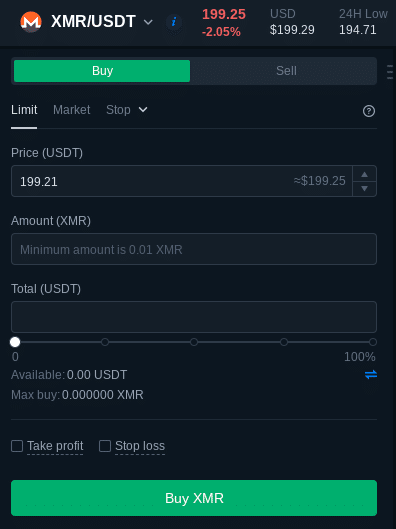Viewport: 396px width, 529px height.
Task: Select the Limit order tab
Action: coord(24,110)
